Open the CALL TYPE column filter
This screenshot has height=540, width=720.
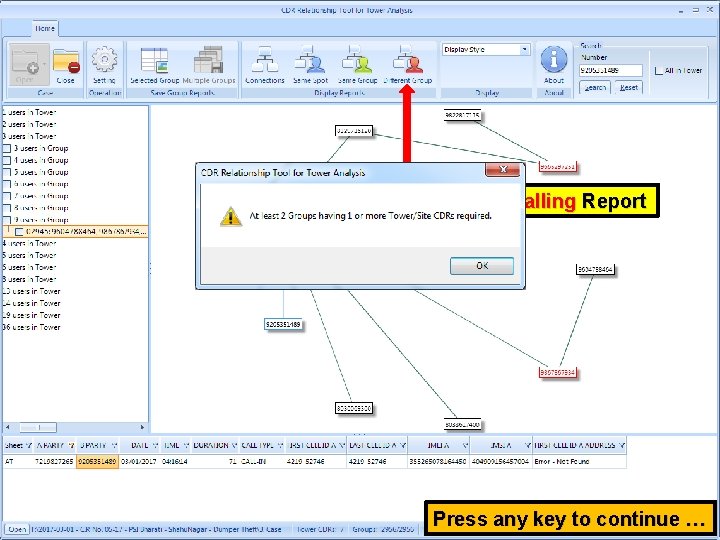(280, 445)
